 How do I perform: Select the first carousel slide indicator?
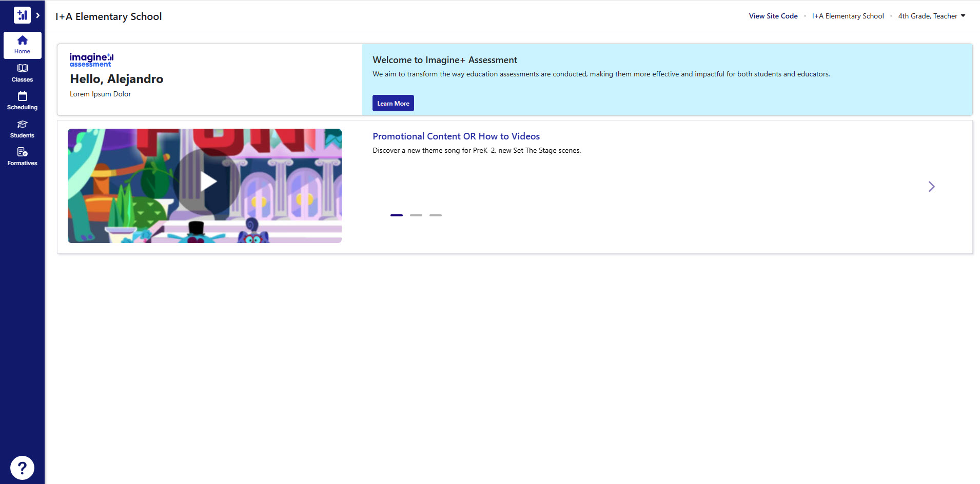(x=397, y=215)
